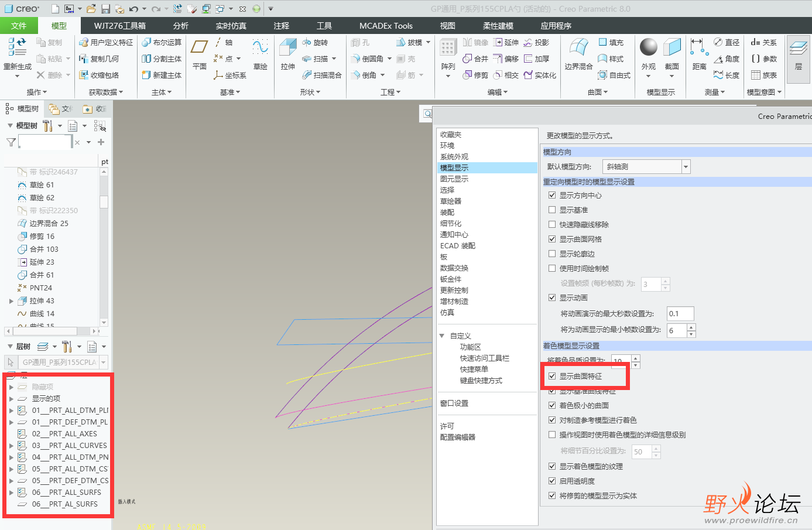Uncheck 显示曲面特征 checkbox
This screenshot has width=812, height=530.
552,376
